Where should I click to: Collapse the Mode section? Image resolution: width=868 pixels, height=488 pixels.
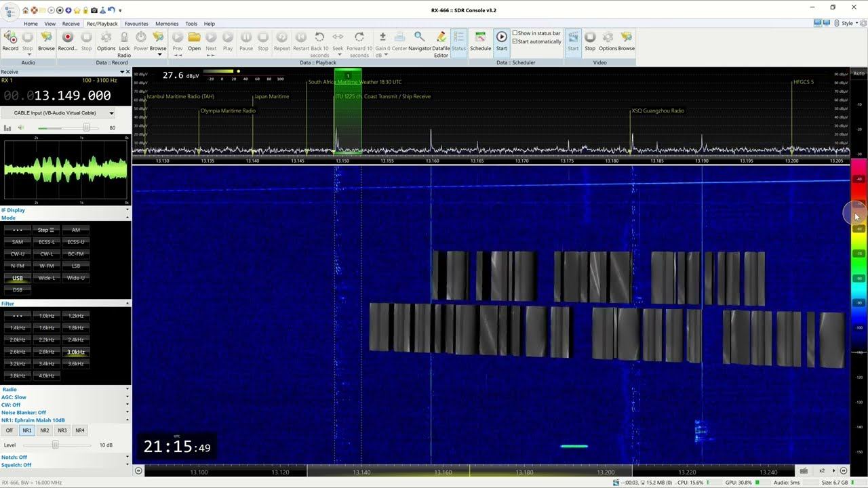(x=127, y=218)
